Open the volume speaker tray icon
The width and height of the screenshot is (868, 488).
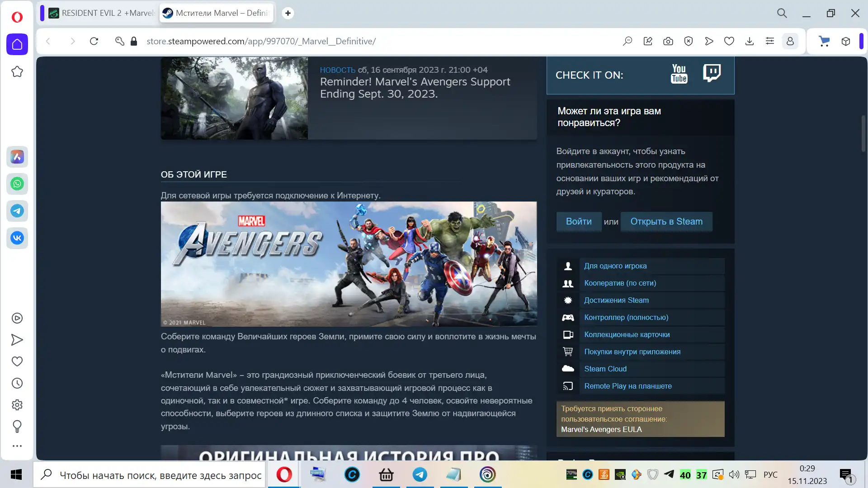pos(734,474)
